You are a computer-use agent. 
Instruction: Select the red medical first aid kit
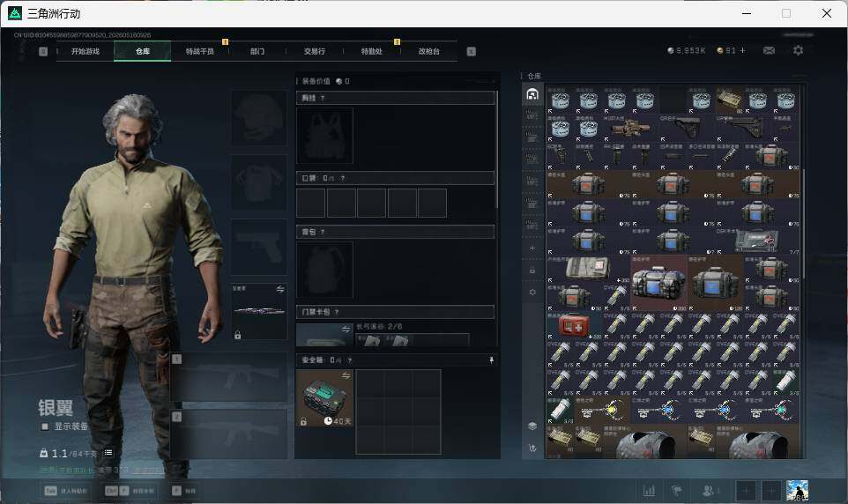575,325
